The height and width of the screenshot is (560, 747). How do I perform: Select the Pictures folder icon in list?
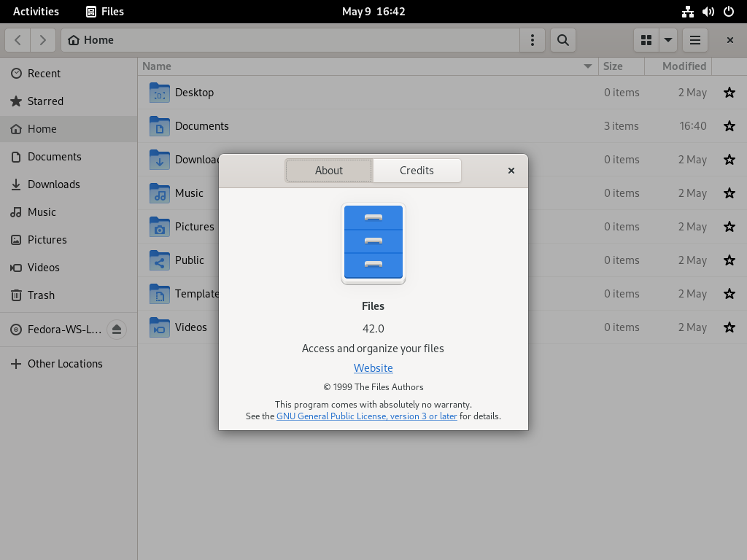tap(160, 227)
